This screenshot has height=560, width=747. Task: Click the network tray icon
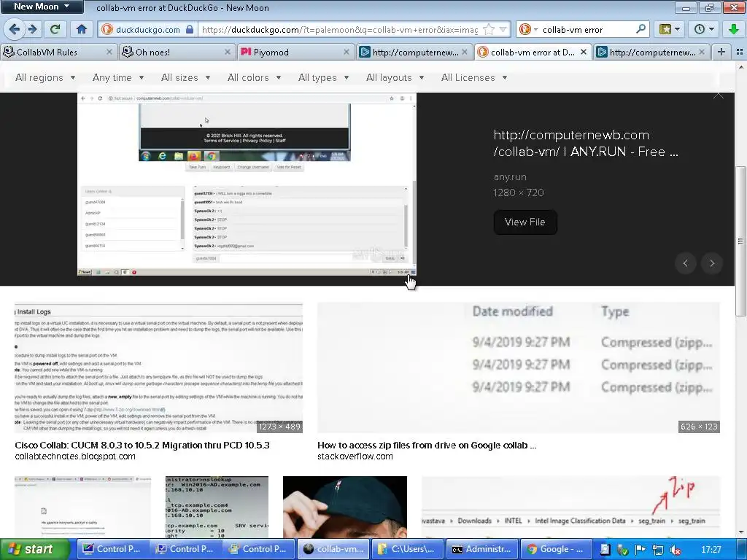(657, 550)
